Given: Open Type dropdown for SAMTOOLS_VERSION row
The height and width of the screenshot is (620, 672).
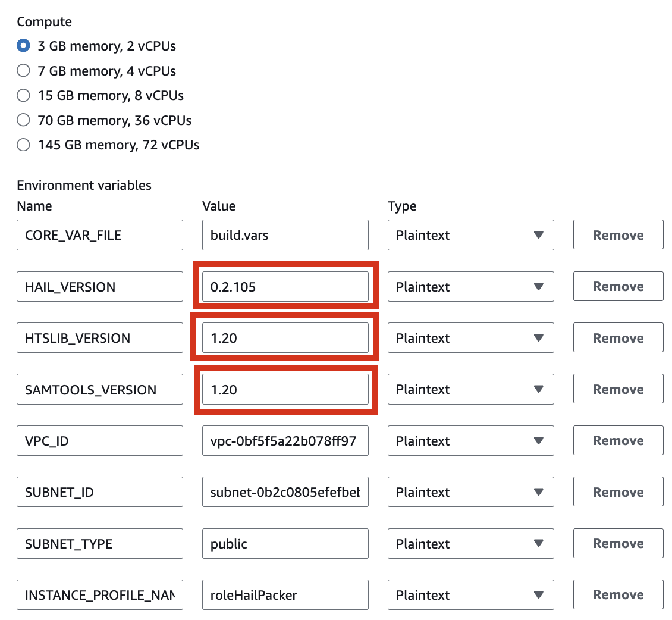Looking at the screenshot, I should click(470, 390).
